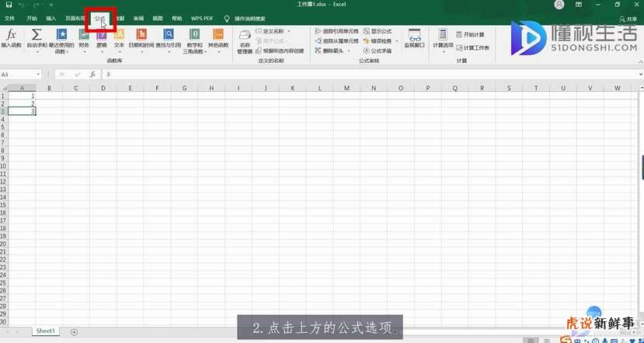Click the Save icon in quick access toolbar
The image size is (644, 343).
[9, 5]
